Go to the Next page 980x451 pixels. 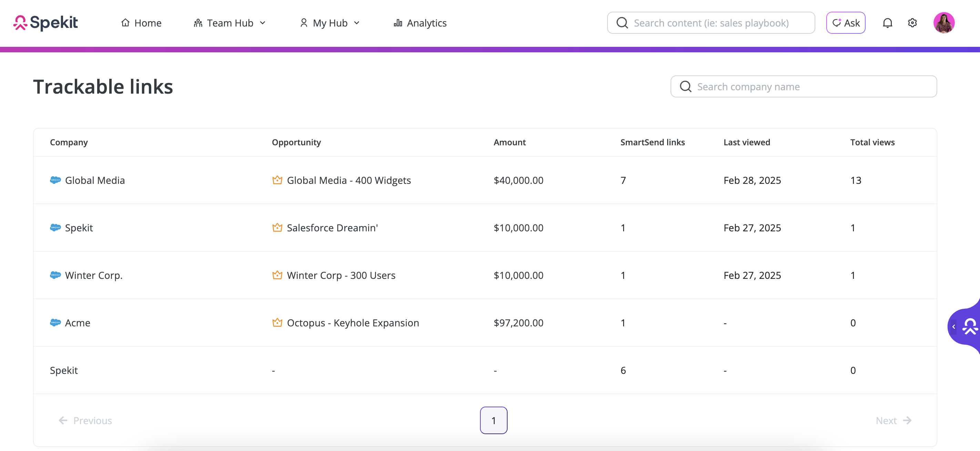tap(894, 421)
